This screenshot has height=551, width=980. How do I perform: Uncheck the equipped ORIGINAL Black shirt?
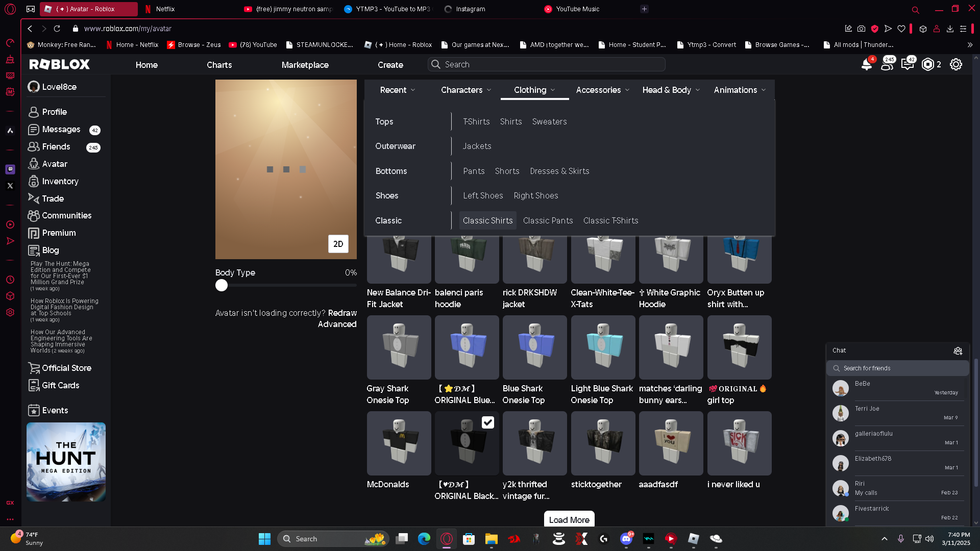tap(487, 422)
